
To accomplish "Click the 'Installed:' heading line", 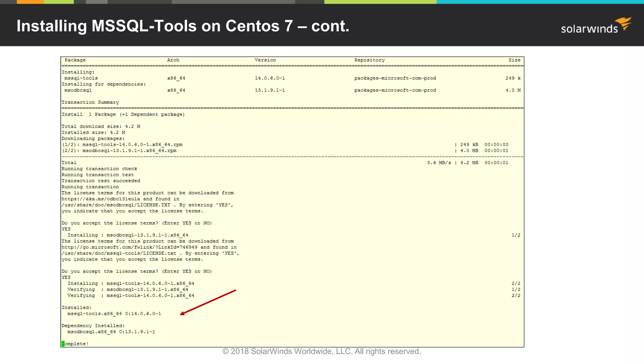I will point(77,308).
